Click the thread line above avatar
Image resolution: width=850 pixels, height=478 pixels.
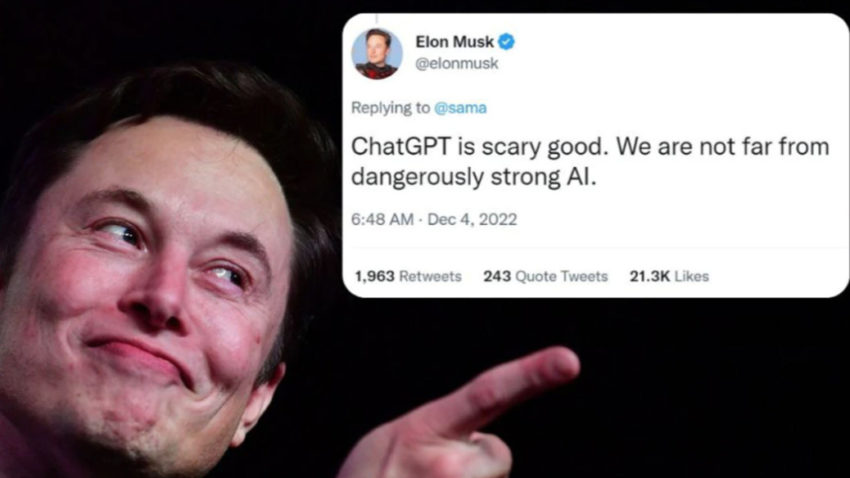coord(377,19)
